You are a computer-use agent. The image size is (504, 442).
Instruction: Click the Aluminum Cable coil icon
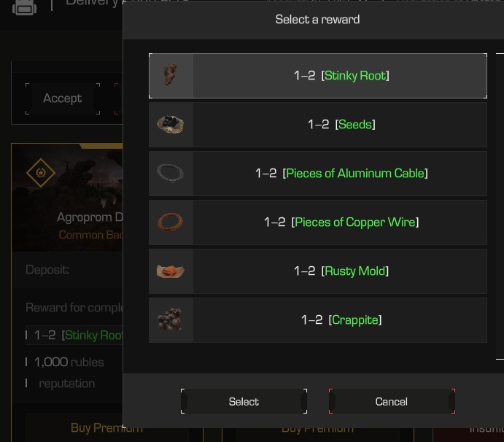tap(171, 173)
